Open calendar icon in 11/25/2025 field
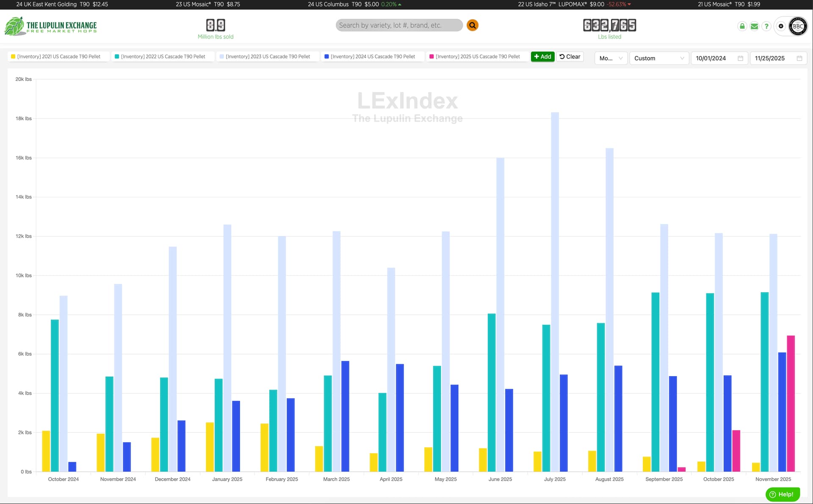 click(x=799, y=58)
